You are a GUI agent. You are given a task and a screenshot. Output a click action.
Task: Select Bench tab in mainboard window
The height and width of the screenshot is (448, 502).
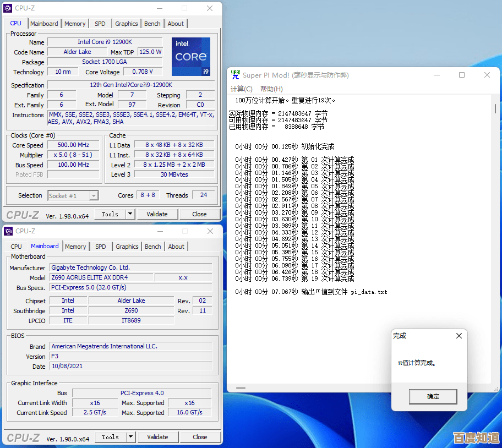tap(153, 247)
